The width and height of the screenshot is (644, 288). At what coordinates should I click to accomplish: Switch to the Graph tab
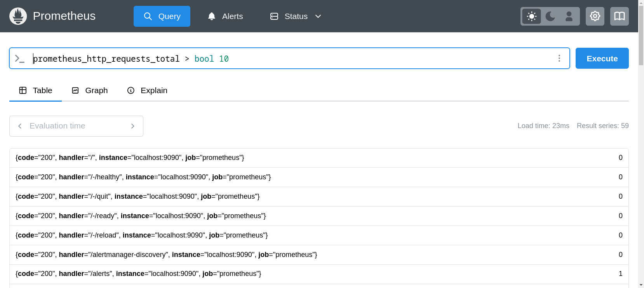pyautogui.click(x=90, y=90)
